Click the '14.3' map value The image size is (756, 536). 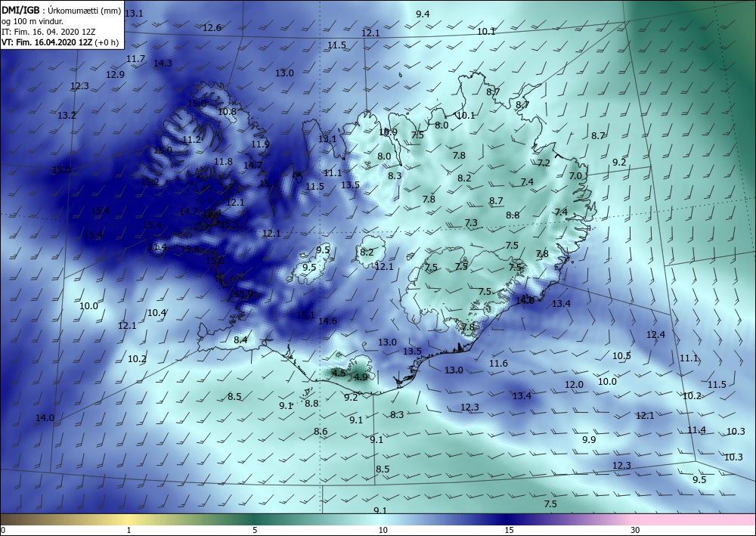pos(163,64)
